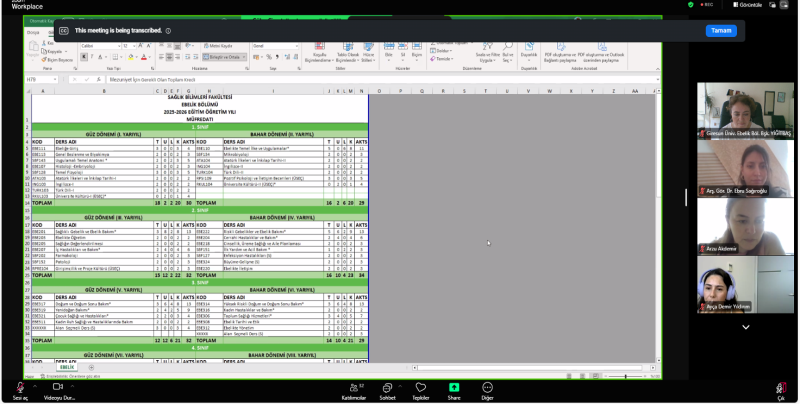Image resolution: width=800 pixels, height=404 pixels.
Task: Add a new sheet with plus button
Action: point(91,367)
